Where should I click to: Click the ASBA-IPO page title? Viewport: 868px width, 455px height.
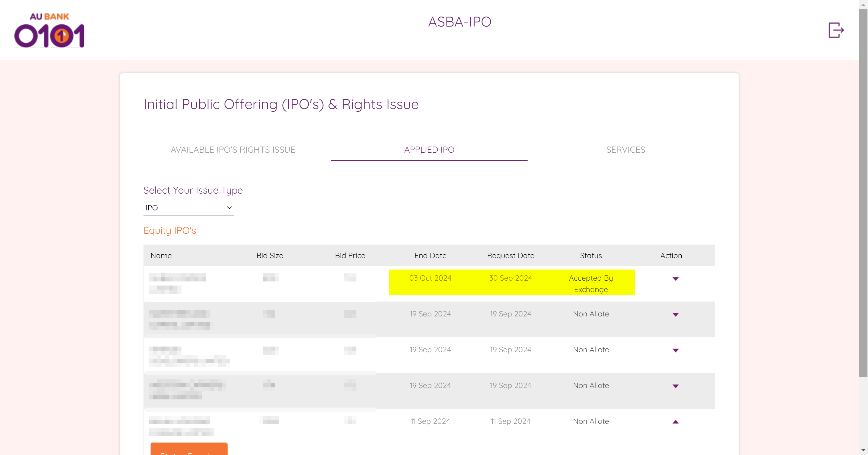pyautogui.click(x=459, y=22)
